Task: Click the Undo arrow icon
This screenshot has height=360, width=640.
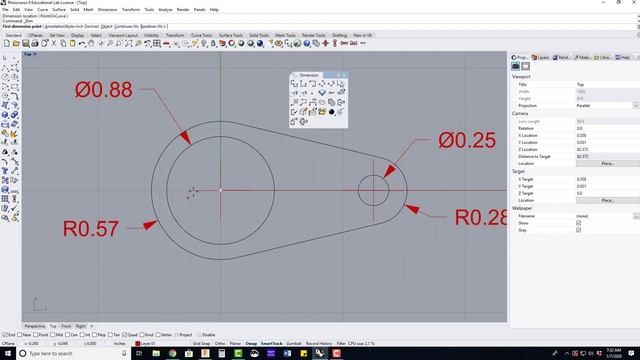Action: click(x=82, y=43)
